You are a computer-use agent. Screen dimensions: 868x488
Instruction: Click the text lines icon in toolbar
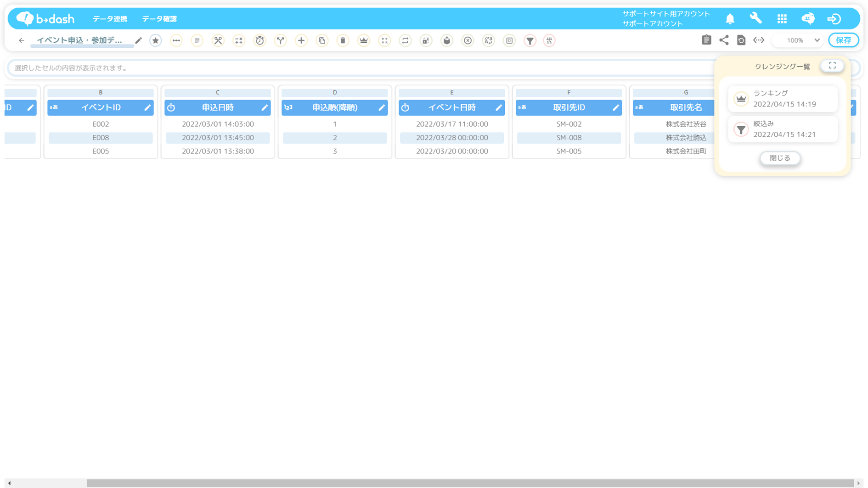(x=197, y=40)
